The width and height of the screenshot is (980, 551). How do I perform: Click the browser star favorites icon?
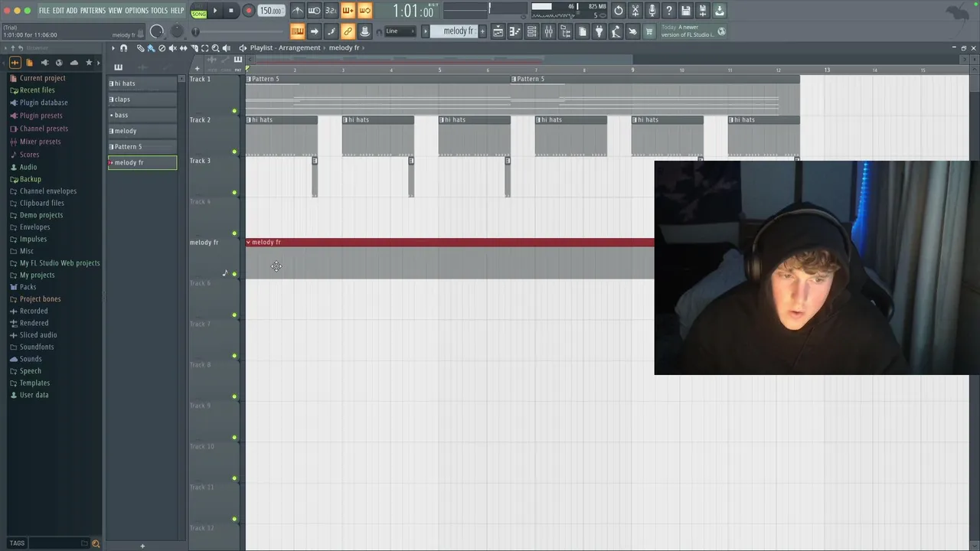tap(89, 63)
